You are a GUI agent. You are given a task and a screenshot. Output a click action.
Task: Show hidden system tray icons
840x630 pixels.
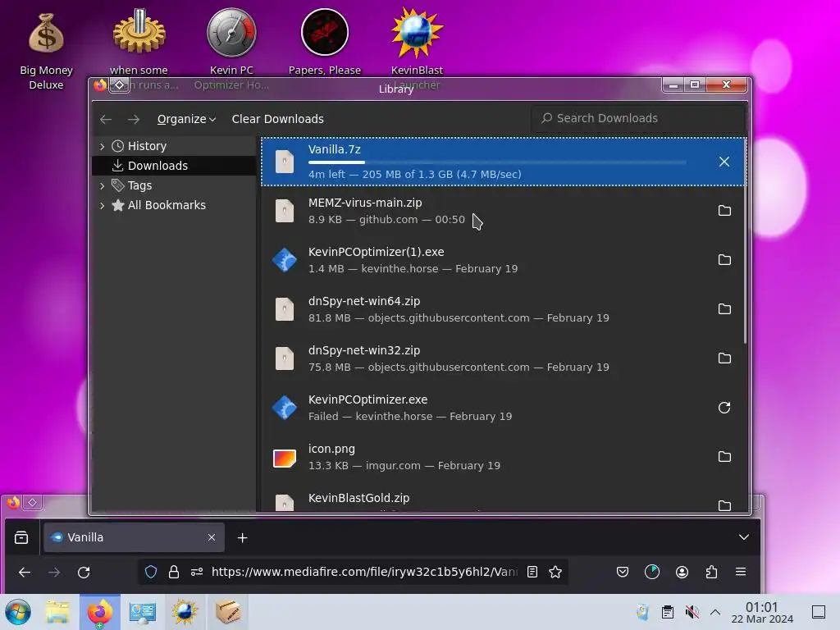[x=715, y=612]
